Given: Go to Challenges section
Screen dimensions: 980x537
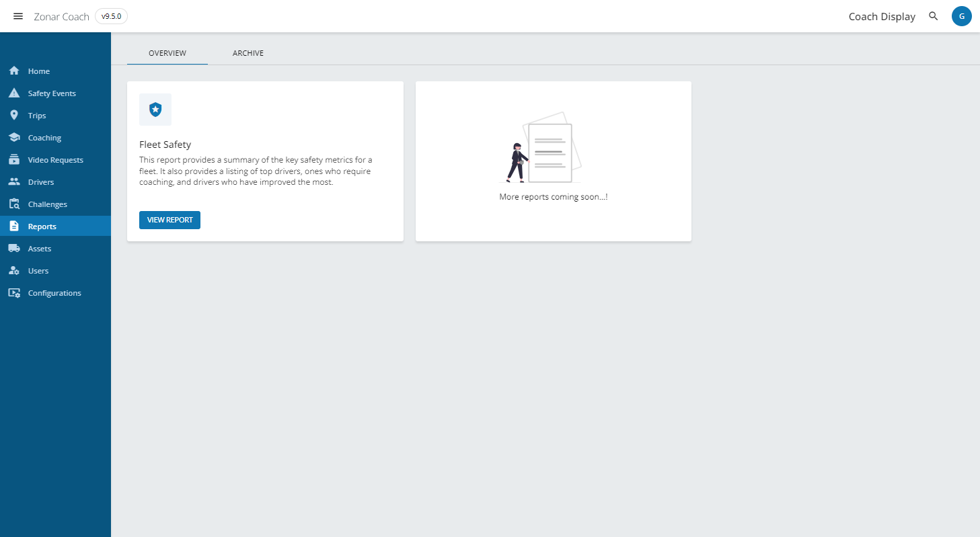Looking at the screenshot, I should tap(55, 204).
